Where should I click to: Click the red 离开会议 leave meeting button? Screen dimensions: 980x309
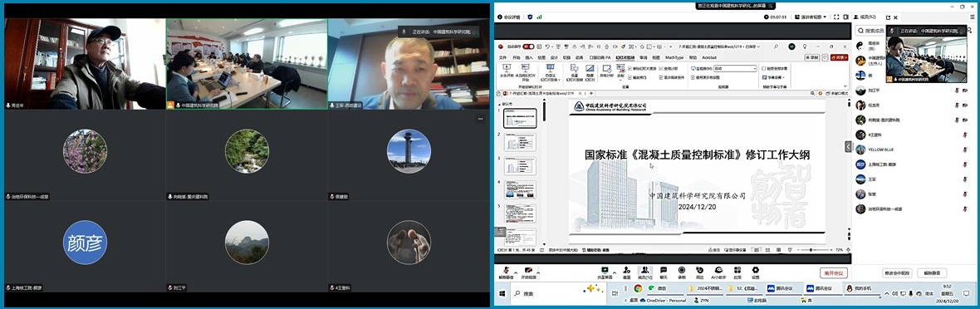tap(834, 272)
